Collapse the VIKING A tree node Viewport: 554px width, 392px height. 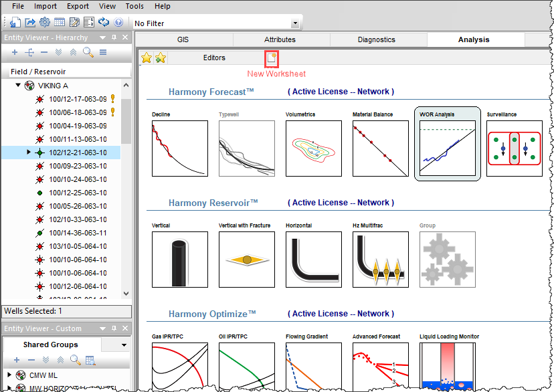(18, 85)
